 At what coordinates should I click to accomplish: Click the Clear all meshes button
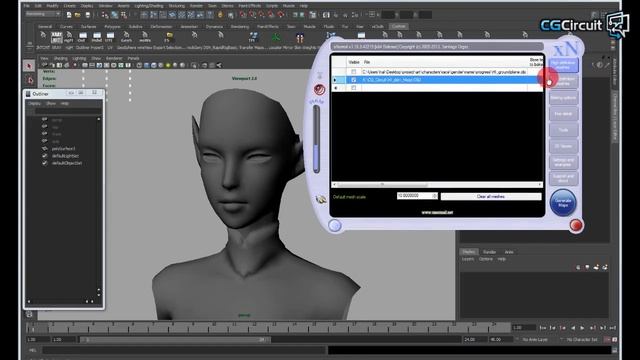491,197
